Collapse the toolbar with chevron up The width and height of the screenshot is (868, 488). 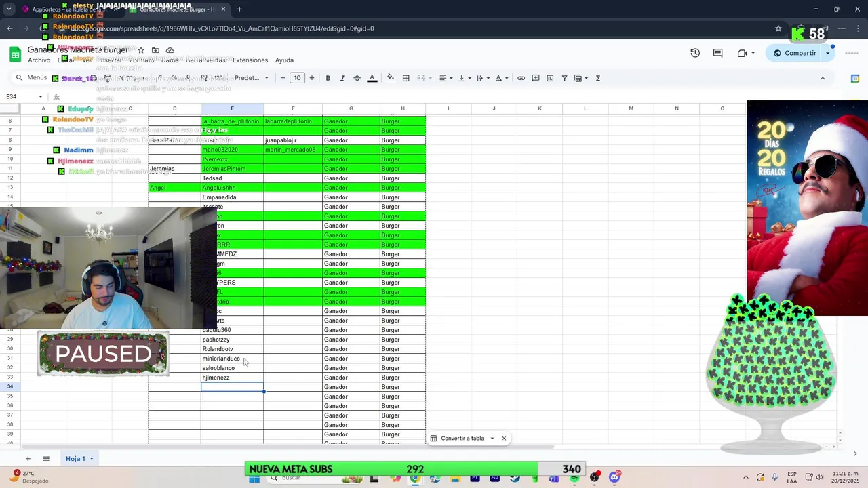click(x=823, y=78)
